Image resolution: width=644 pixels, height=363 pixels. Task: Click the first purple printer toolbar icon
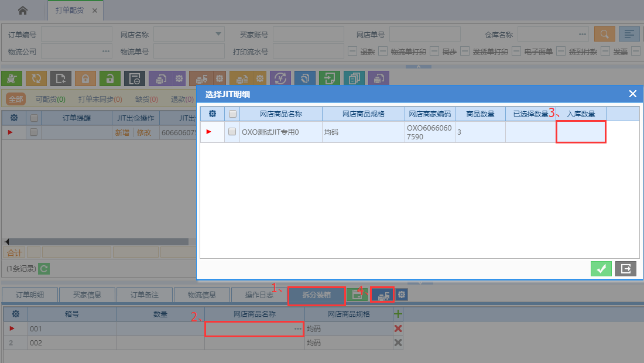[x=161, y=78]
